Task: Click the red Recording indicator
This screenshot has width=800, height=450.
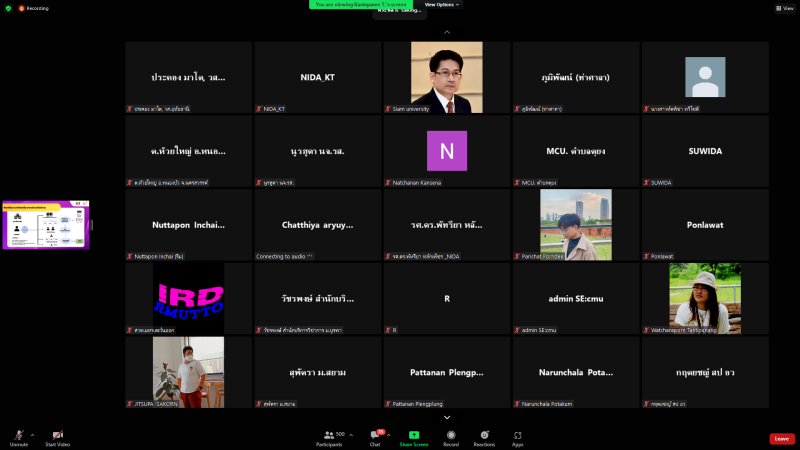Action: [x=32, y=7]
